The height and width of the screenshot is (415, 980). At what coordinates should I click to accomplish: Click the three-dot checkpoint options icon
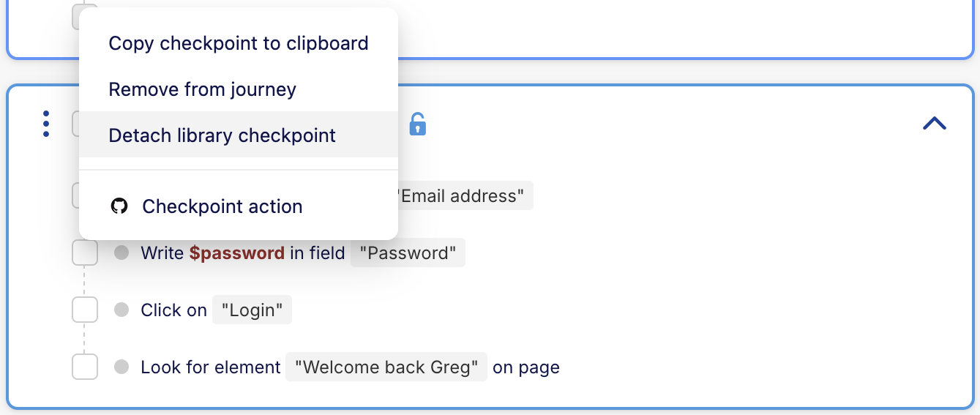tap(46, 124)
